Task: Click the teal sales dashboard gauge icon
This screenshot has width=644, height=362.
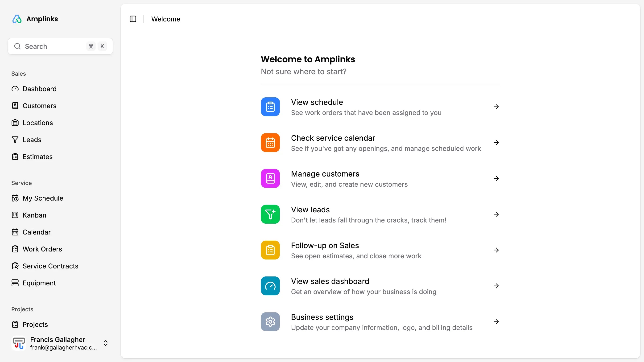Action: [x=270, y=286]
